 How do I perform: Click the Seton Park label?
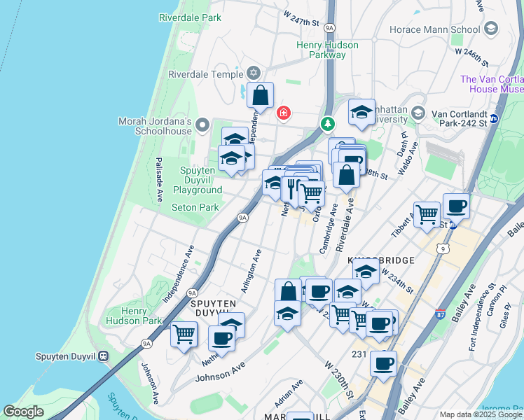[195, 207]
